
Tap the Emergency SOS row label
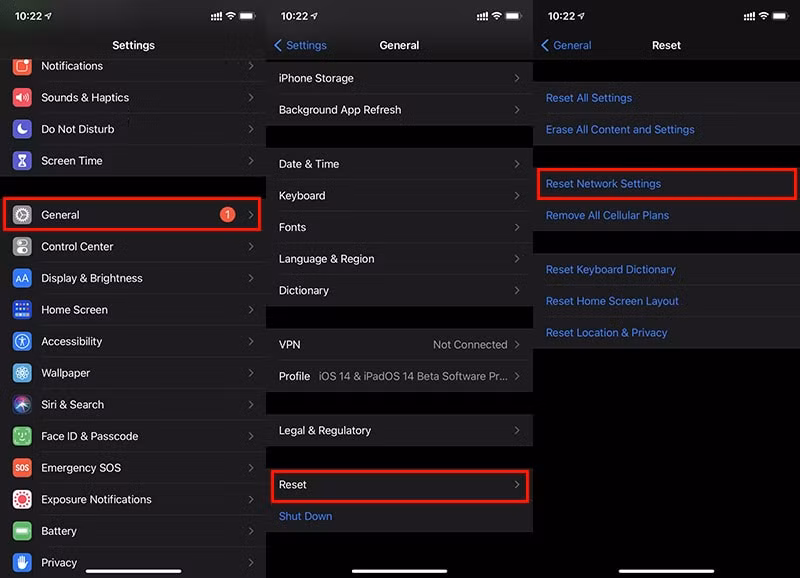[81, 468]
